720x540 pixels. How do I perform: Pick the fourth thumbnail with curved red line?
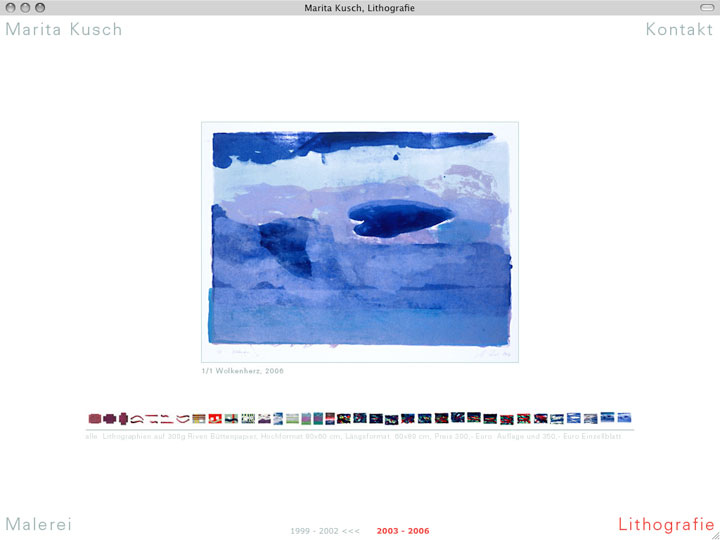pos(138,418)
